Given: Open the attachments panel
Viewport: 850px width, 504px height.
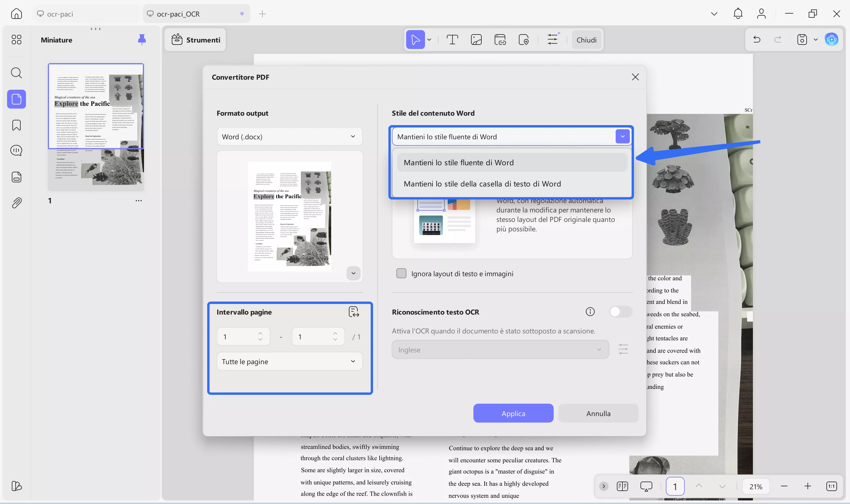Looking at the screenshot, I should [16, 203].
